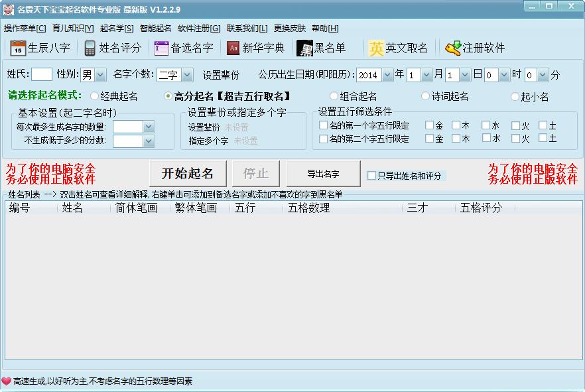Click the 英文取名 English naming icon

pyautogui.click(x=376, y=48)
